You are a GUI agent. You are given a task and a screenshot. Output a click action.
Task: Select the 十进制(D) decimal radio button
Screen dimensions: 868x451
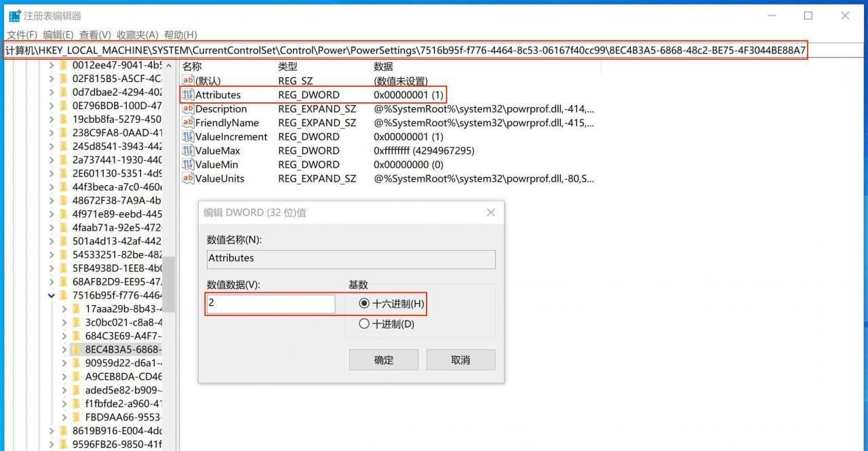[x=364, y=324]
